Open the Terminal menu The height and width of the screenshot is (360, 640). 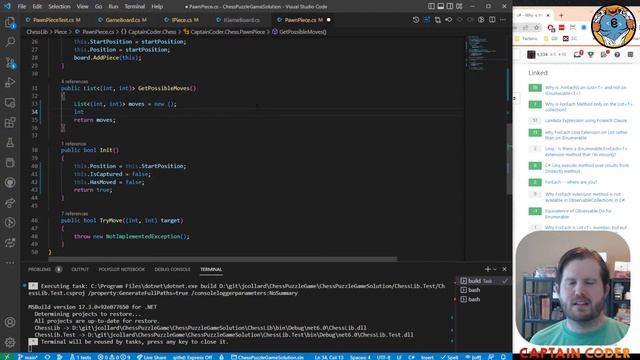135,7
